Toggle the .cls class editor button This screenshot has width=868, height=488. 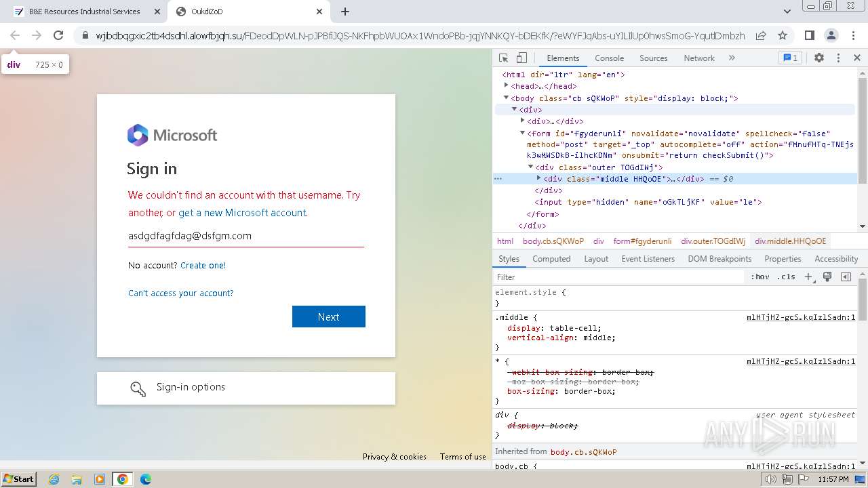pyautogui.click(x=787, y=277)
